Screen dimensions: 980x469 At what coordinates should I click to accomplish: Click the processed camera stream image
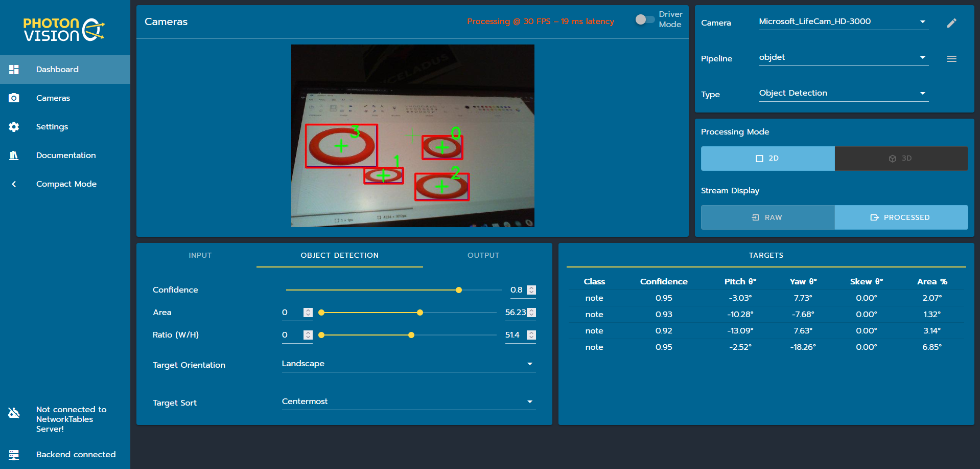[413, 136]
